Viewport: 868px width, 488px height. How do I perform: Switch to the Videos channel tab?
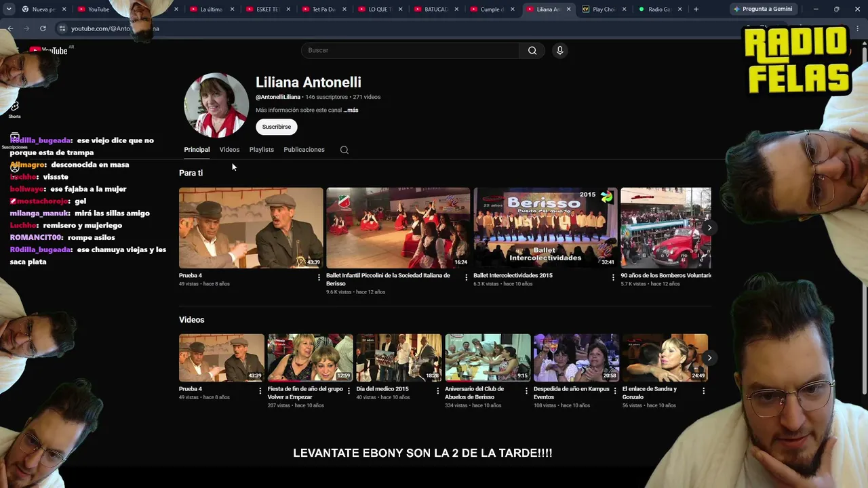pos(229,150)
